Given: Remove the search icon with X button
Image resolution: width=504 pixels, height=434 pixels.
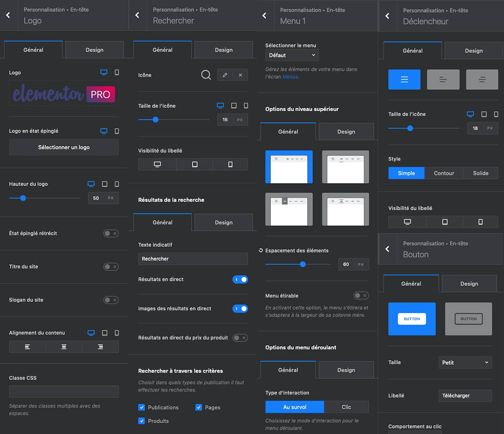Looking at the screenshot, I should tap(240, 75).
